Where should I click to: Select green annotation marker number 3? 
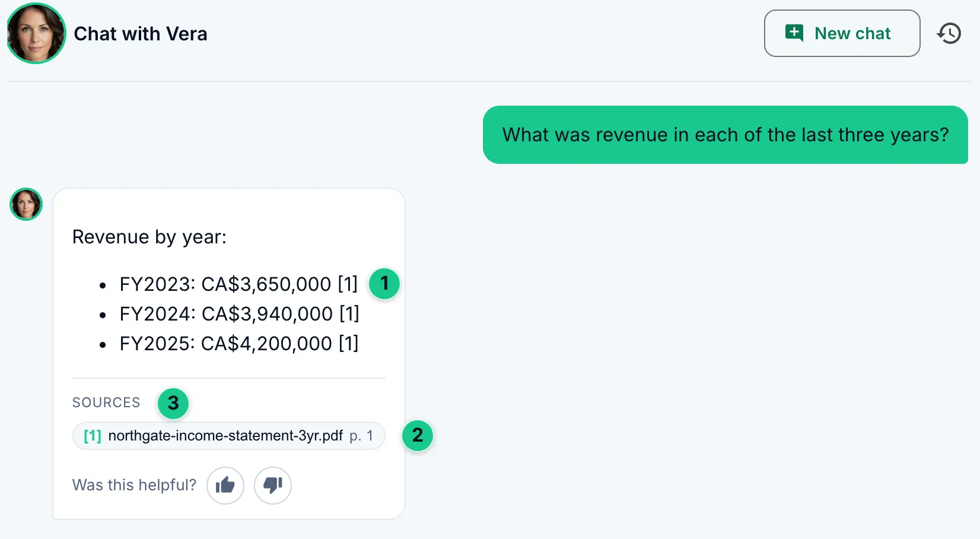173,404
